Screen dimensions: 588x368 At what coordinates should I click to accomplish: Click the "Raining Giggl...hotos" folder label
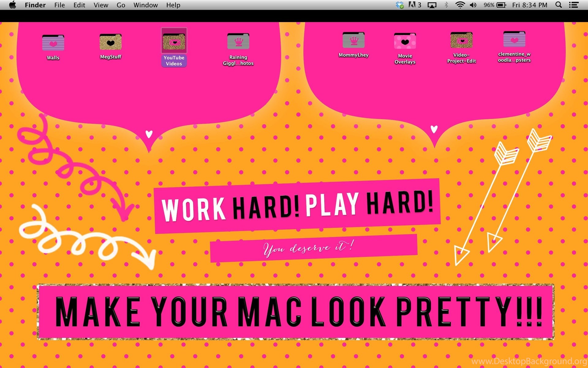238,60
